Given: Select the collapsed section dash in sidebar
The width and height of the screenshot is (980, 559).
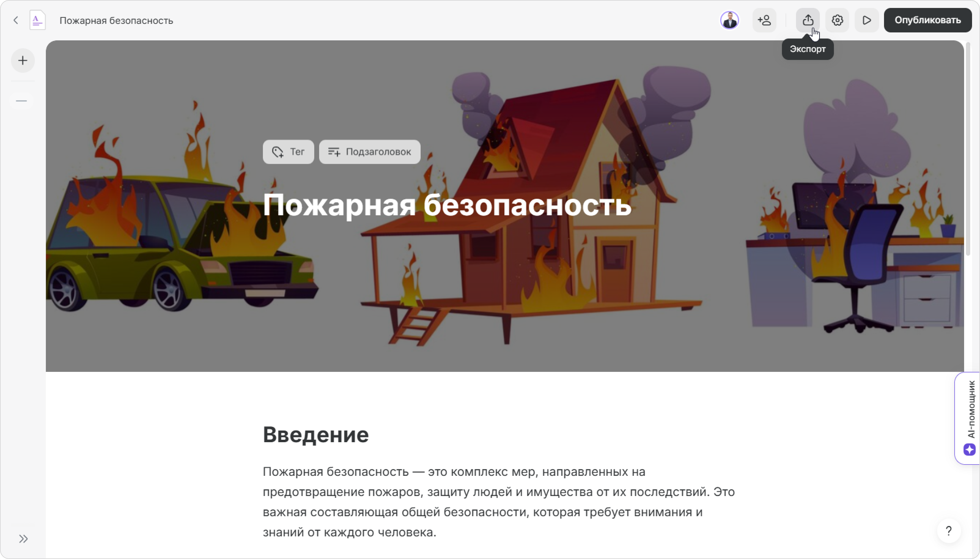Looking at the screenshot, I should click(x=21, y=101).
